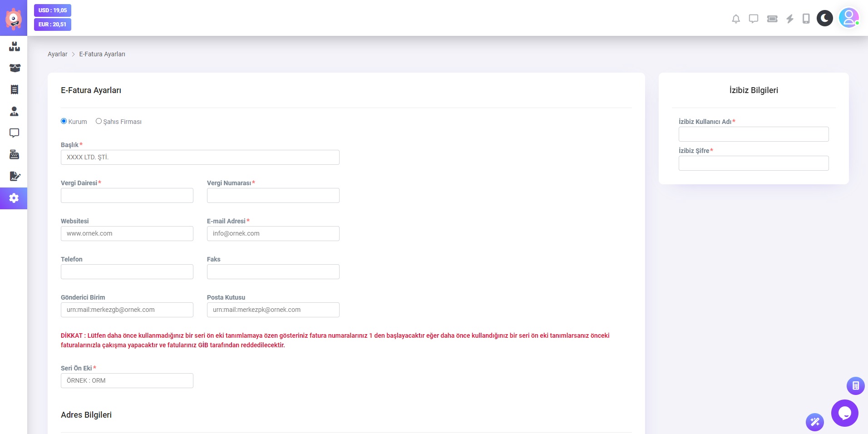Click the magic wand floating button
This screenshot has width=868, height=434.
814,422
